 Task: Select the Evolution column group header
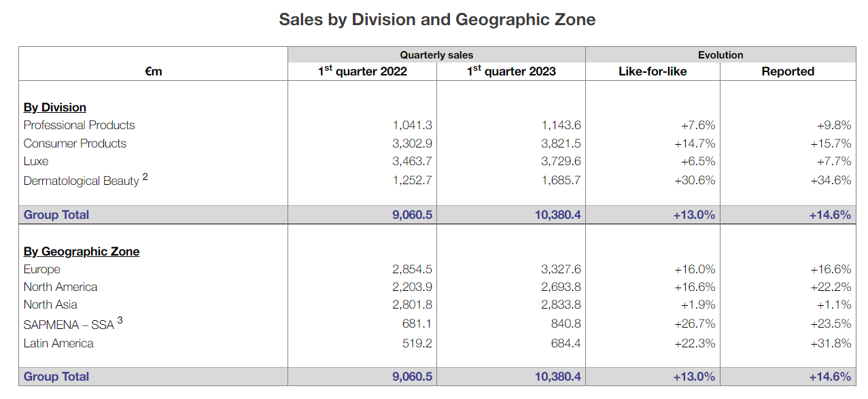click(721, 55)
